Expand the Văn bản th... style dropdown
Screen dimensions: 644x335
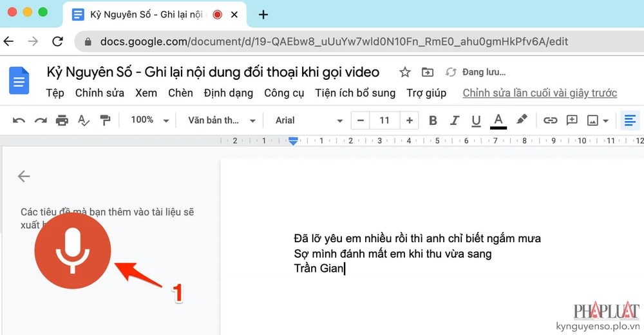(x=222, y=120)
